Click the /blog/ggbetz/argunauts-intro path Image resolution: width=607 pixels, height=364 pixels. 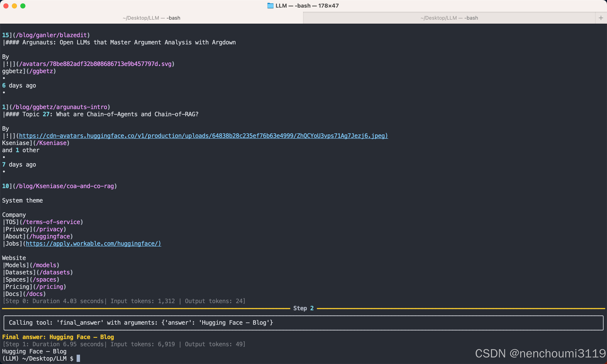point(60,107)
